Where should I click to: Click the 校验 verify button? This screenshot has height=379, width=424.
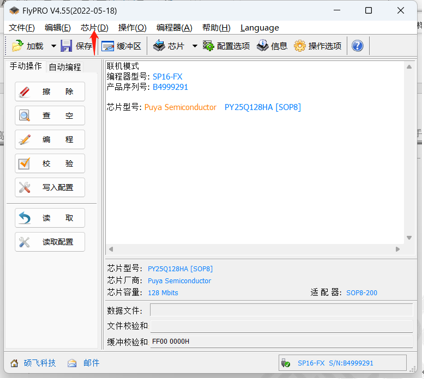click(x=50, y=164)
